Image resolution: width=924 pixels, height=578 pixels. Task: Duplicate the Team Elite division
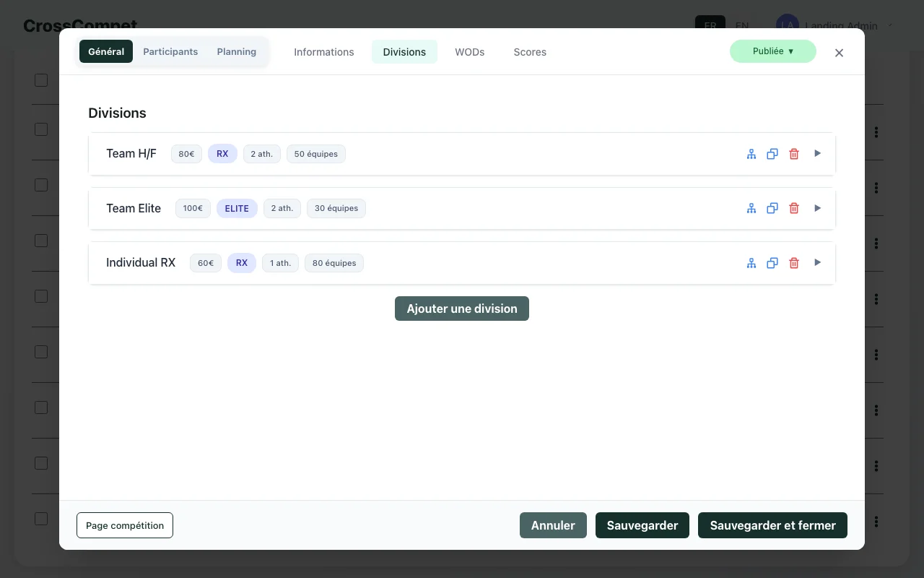(x=772, y=208)
